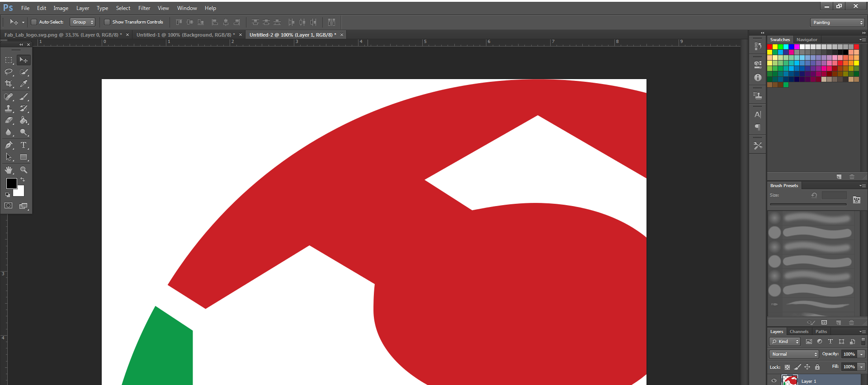Viewport: 868px width, 385px height.
Task: Select the Hand tool
Action: [9, 170]
